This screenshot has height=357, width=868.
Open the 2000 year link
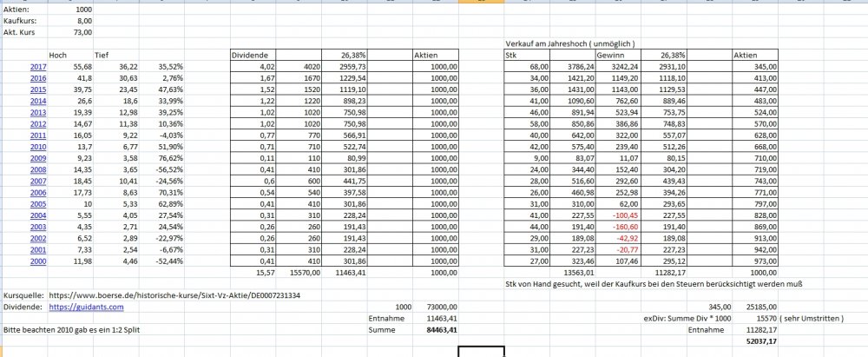point(38,261)
